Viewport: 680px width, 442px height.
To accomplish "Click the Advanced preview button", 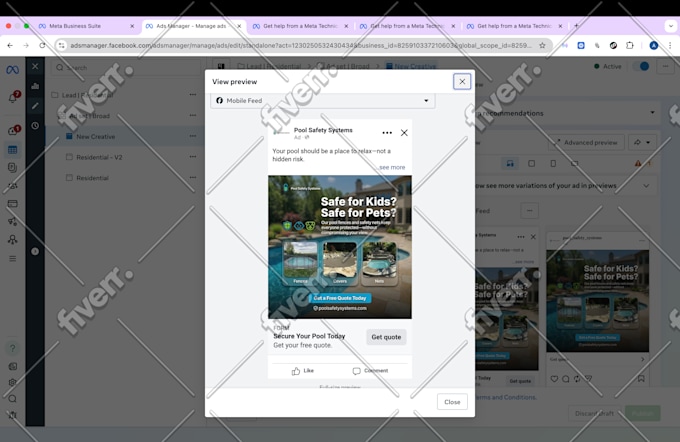I will (x=586, y=142).
